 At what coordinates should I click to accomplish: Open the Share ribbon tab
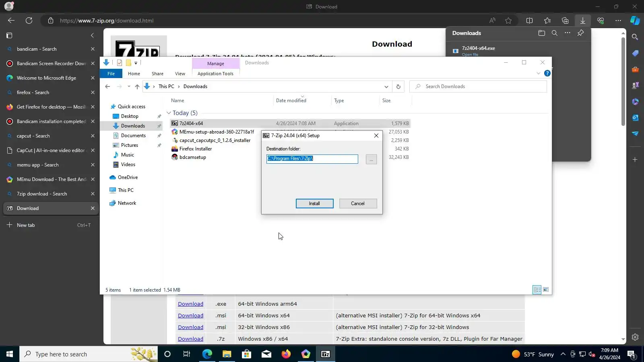point(157,74)
